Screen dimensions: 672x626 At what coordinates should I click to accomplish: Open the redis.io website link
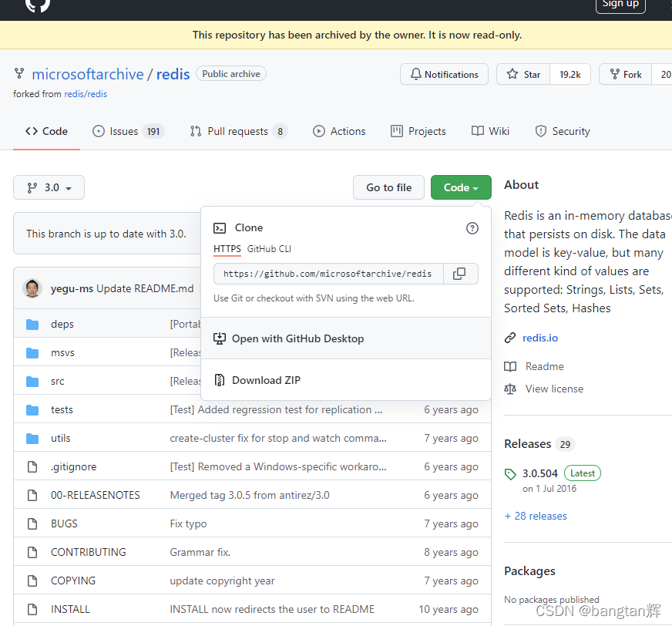click(x=540, y=338)
